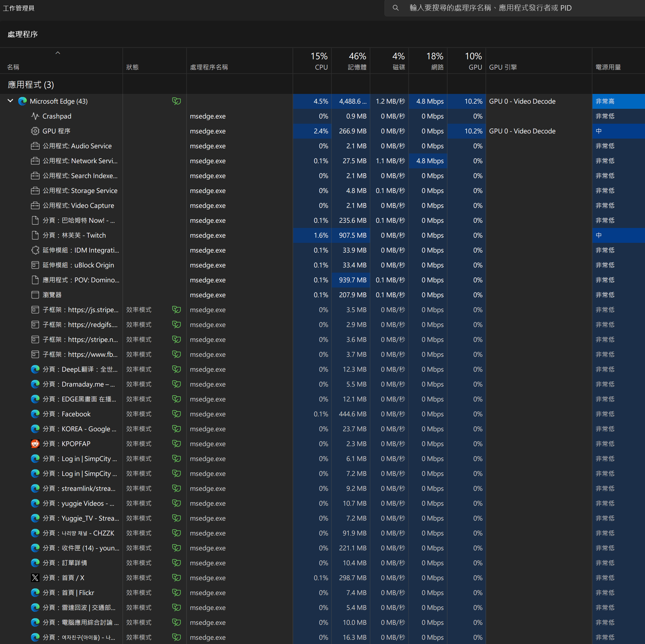Select the 分頁:KOREA - Google row
Image resolution: width=645 pixels, height=644 pixels.
click(323, 429)
